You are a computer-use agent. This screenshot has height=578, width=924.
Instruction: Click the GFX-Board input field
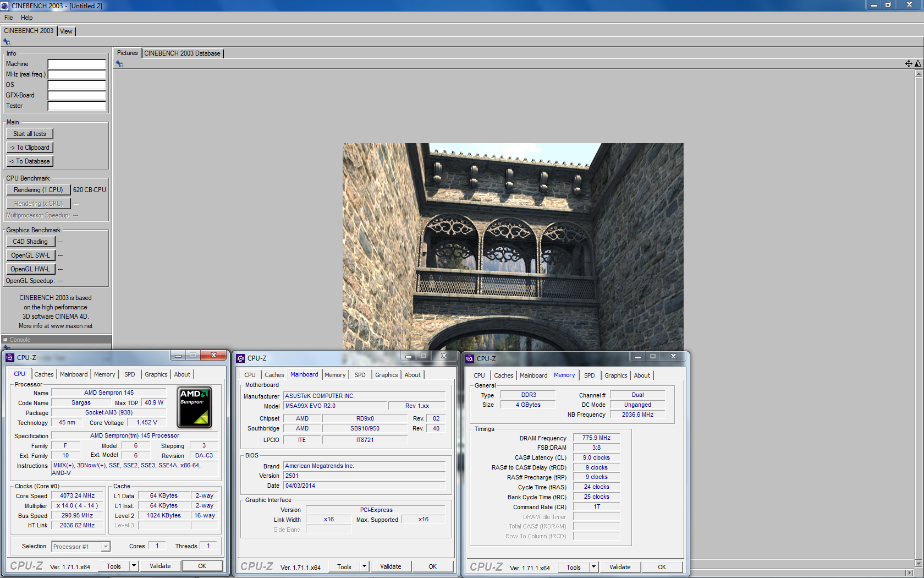click(x=77, y=95)
